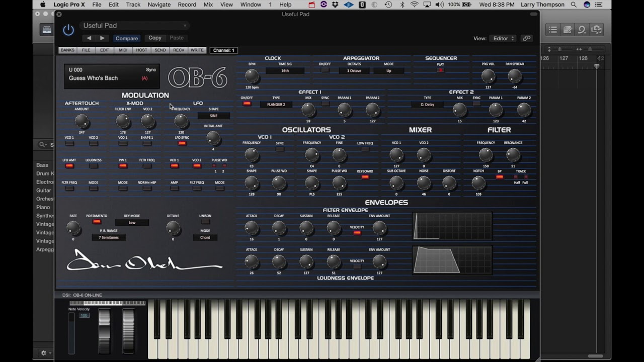Screen dimensions: 644x362
Task: Enable the VCO 1 SYNC switch
Action: (280, 149)
